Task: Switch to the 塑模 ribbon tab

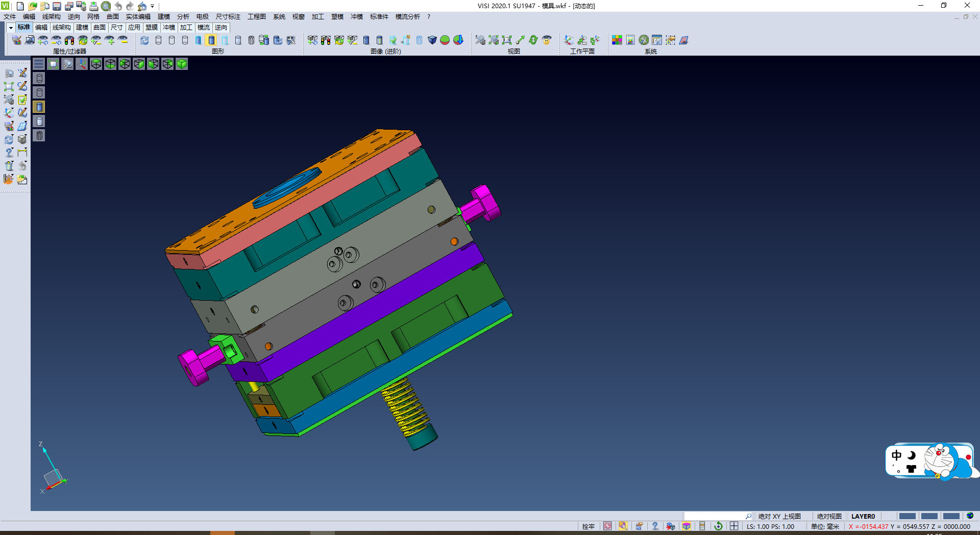Action: (x=152, y=28)
